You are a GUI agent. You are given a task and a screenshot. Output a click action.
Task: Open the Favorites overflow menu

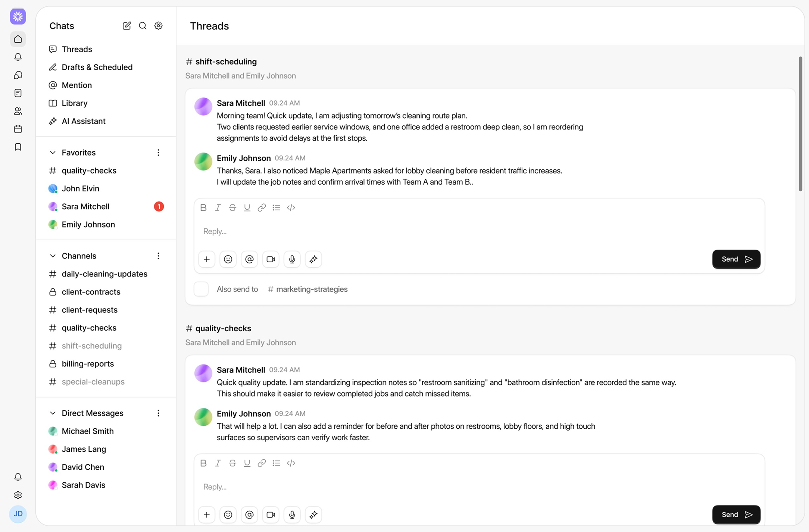pos(158,152)
